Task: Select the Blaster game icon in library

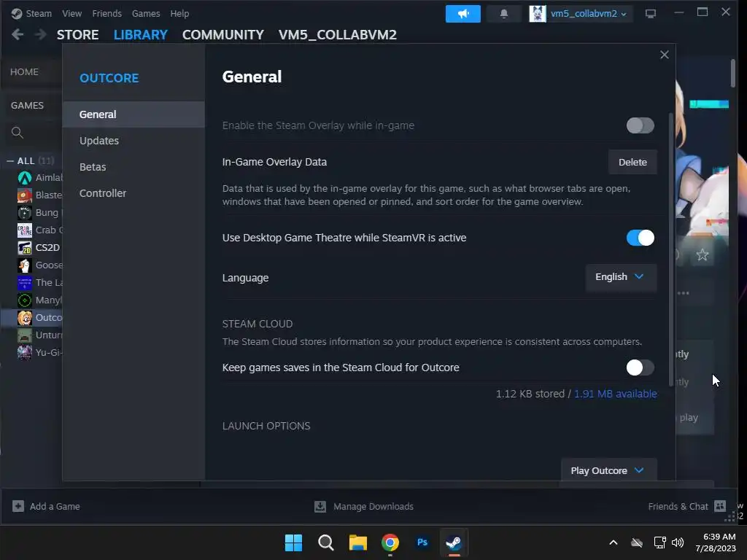Action: click(24, 195)
